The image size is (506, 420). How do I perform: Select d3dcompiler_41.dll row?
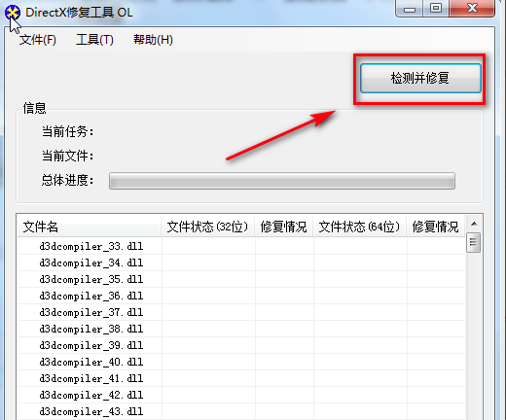pos(241,378)
